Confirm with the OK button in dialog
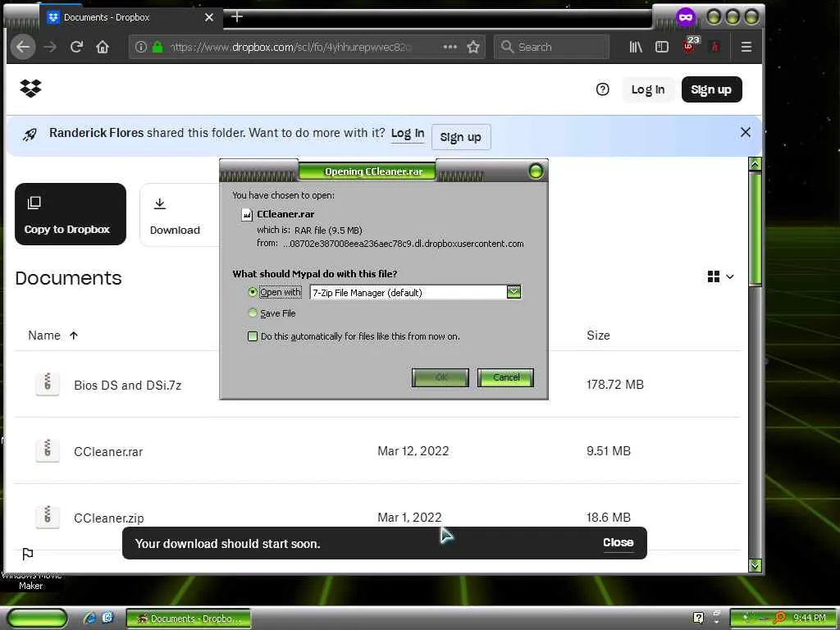This screenshot has width=840, height=630. coord(441,377)
